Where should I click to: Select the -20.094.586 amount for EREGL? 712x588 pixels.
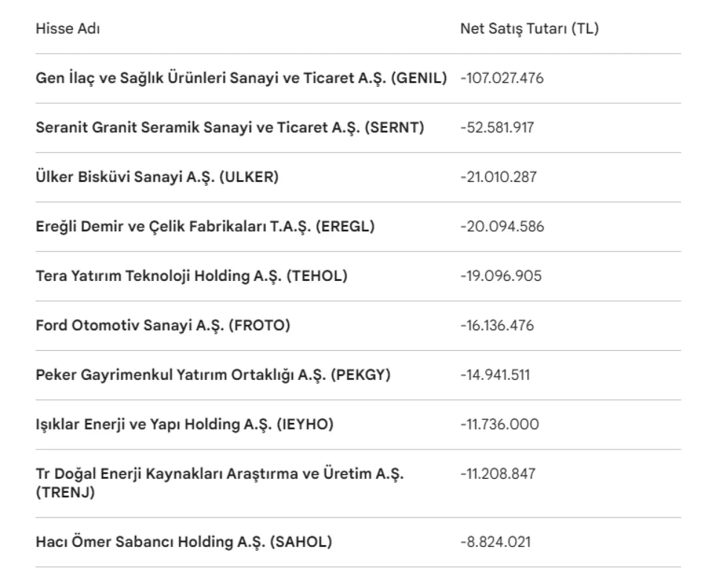(502, 226)
